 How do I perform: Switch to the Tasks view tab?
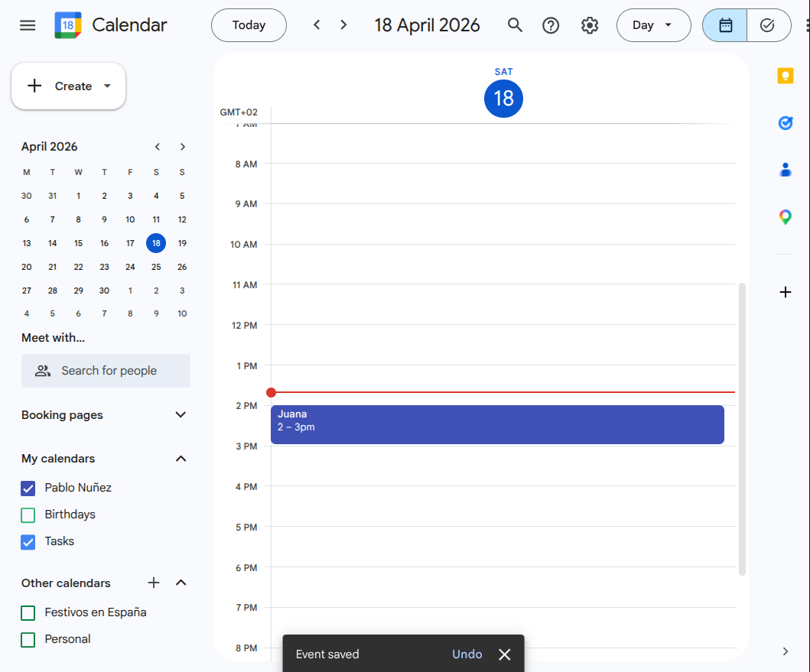768,24
